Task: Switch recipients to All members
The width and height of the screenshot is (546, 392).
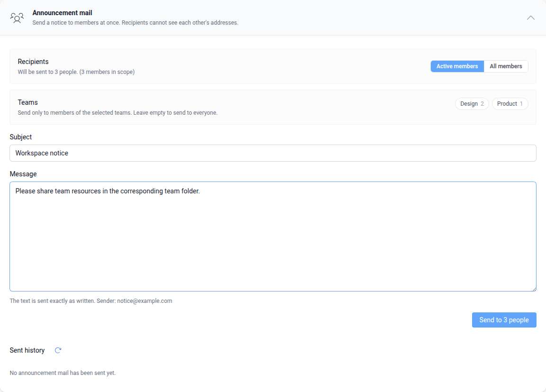Action: tap(506, 66)
